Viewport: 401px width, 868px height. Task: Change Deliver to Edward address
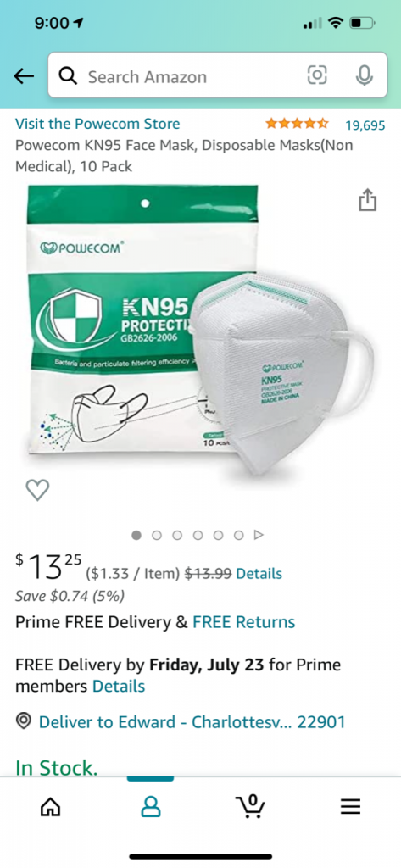[192, 722]
